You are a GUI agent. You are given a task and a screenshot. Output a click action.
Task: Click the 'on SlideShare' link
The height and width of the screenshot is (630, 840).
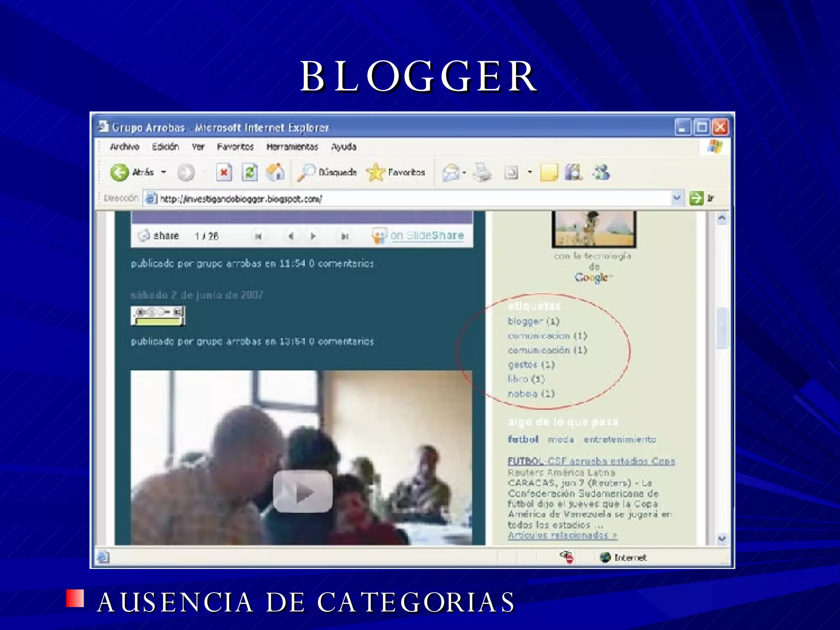click(427, 236)
